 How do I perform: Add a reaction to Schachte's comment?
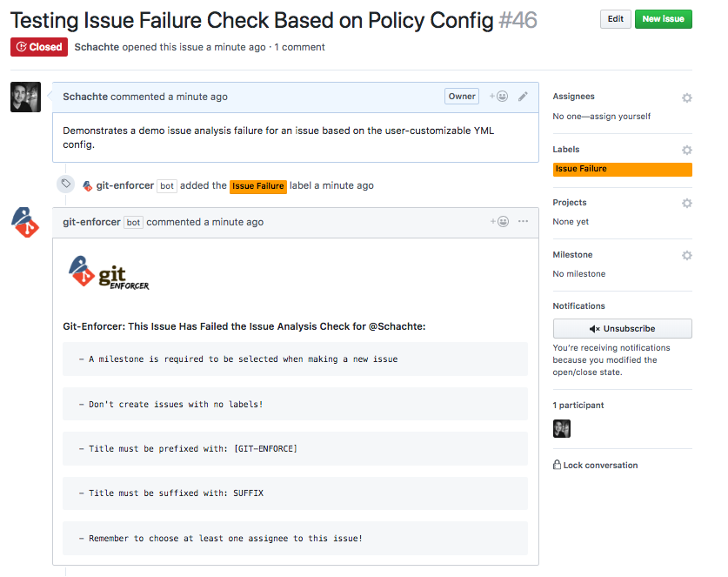tap(499, 97)
